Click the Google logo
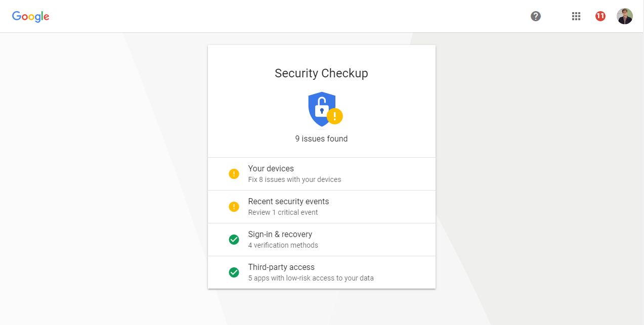The width and height of the screenshot is (644, 325). (x=30, y=16)
